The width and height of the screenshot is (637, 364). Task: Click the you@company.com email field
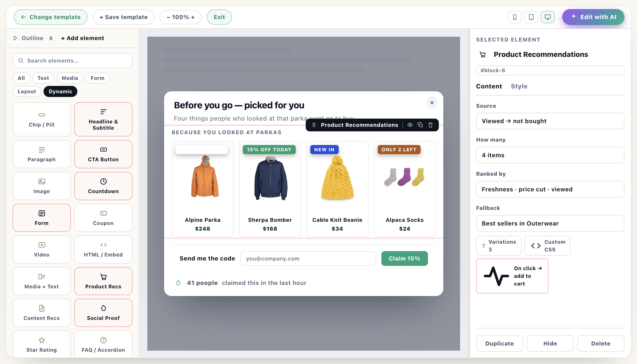click(x=308, y=258)
